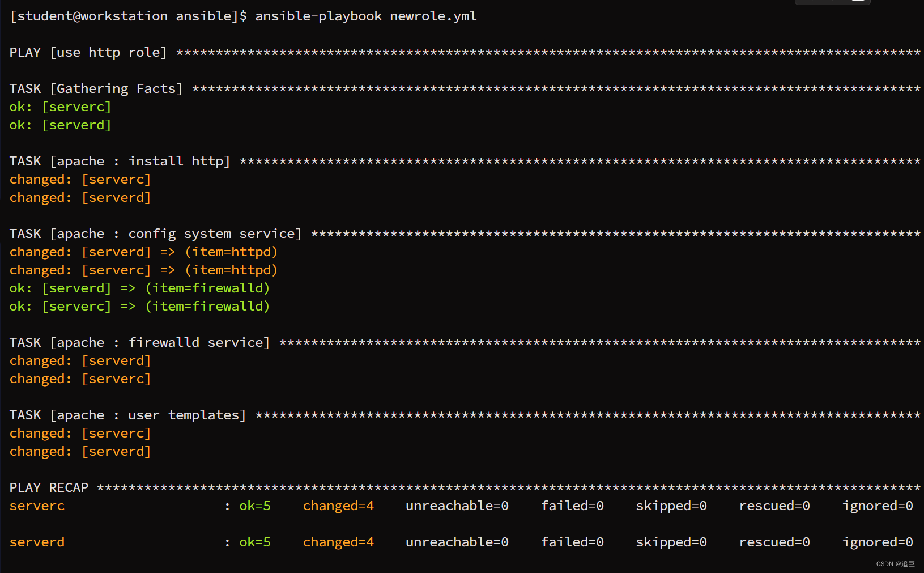
Task: Click "ignored=0" in the serverd recap row
Action: pos(878,542)
